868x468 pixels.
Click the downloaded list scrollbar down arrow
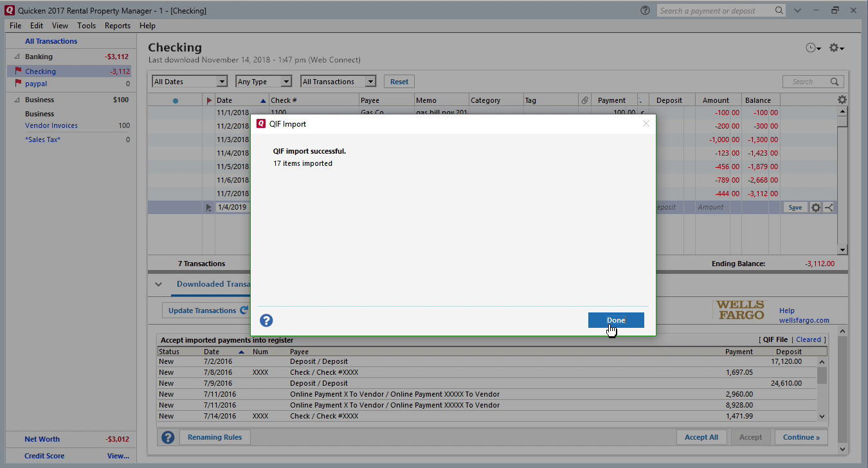click(x=821, y=417)
